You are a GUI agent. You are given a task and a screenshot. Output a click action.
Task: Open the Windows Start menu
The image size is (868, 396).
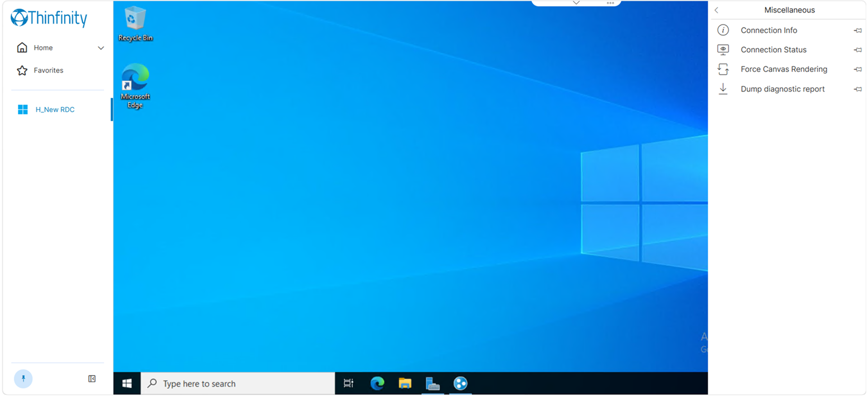(x=127, y=383)
